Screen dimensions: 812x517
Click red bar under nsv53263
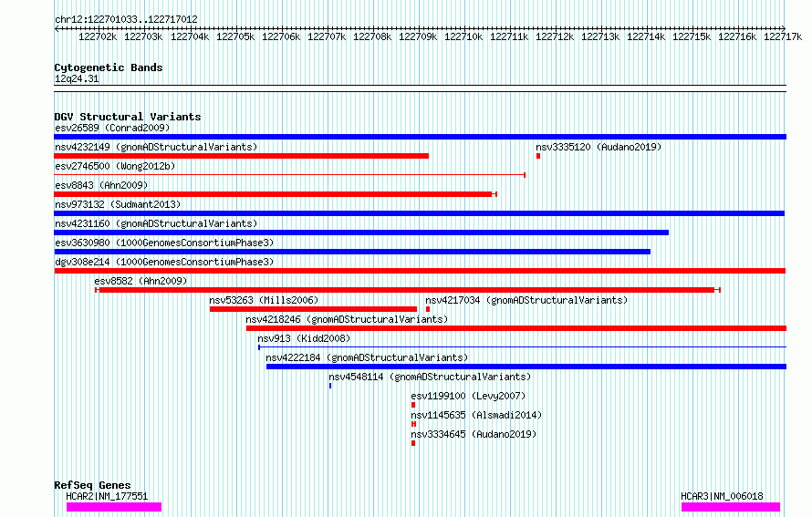[313, 309]
